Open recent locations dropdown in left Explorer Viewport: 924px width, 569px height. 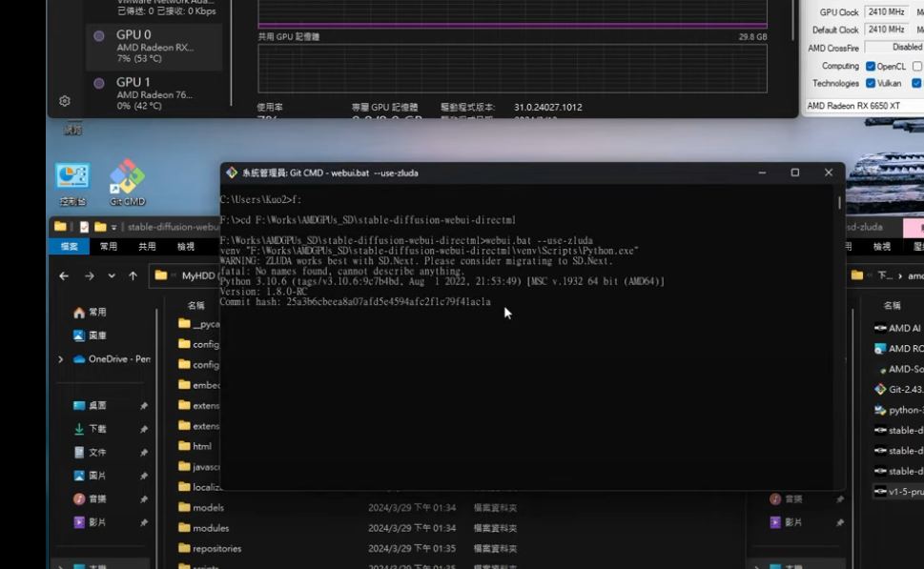[x=112, y=275]
